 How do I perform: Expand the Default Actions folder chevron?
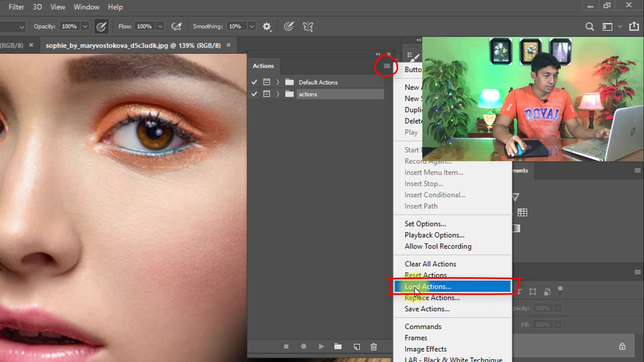click(x=278, y=82)
